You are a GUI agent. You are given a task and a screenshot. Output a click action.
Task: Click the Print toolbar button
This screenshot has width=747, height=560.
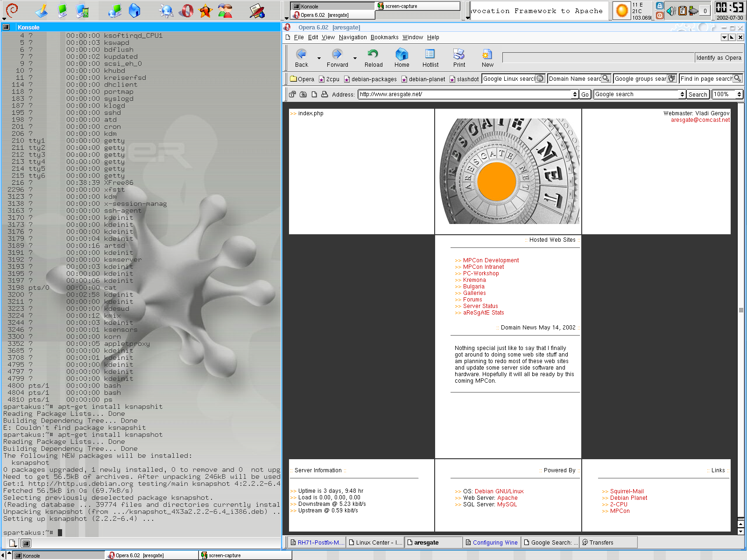click(x=459, y=58)
